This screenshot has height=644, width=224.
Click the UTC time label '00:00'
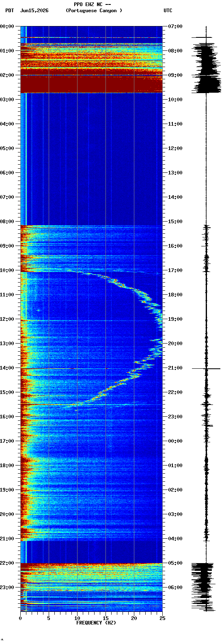(175, 441)
